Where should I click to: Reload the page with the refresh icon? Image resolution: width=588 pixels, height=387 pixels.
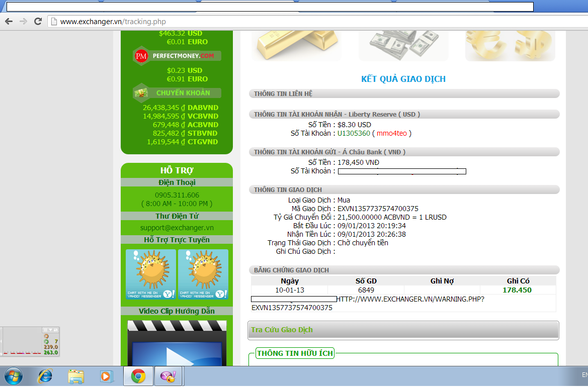(38, 21)
